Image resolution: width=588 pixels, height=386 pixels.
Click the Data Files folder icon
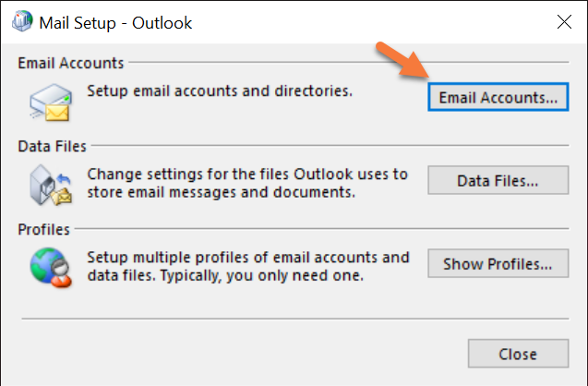click(x=48, y=184)
